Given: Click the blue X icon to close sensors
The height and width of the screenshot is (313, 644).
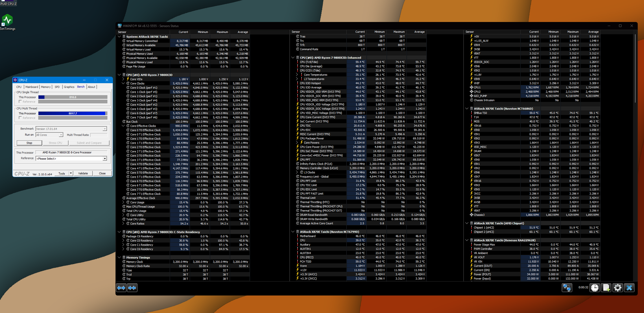Looking at the screenshot, I should point(629,288).
